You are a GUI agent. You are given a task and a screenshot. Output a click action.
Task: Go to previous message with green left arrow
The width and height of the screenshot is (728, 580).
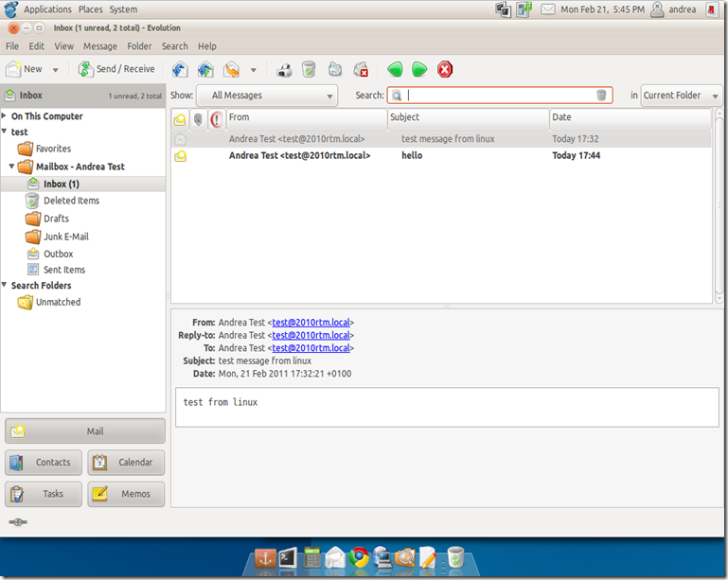[395, 70]
